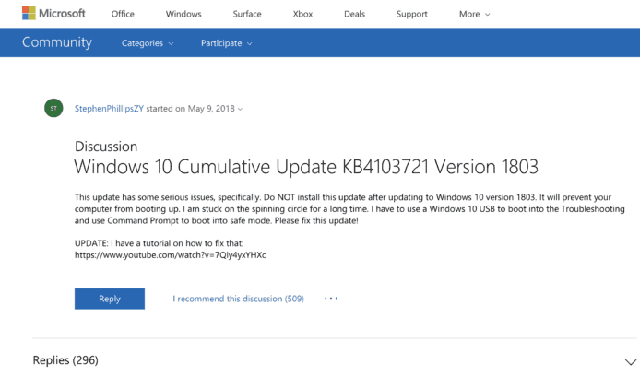Open the Office menu item
This screenshot has height=377, width=640.
tap(123, 14)
